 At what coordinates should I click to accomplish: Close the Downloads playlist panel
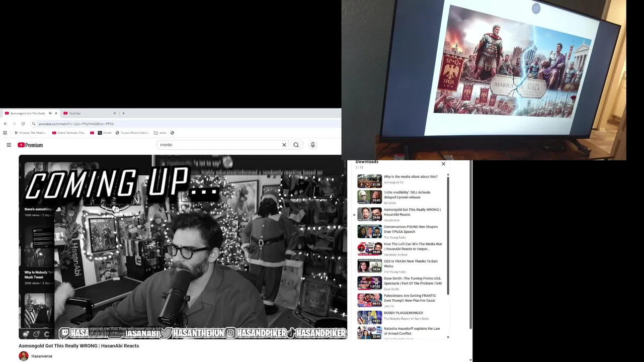(443, 164)
